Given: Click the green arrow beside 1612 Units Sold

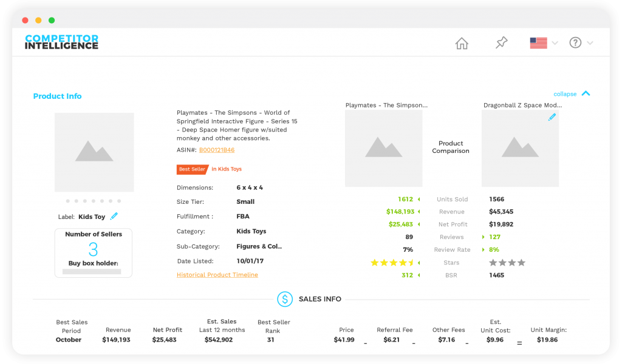Looking at the screenshot, I should [419, 198].
